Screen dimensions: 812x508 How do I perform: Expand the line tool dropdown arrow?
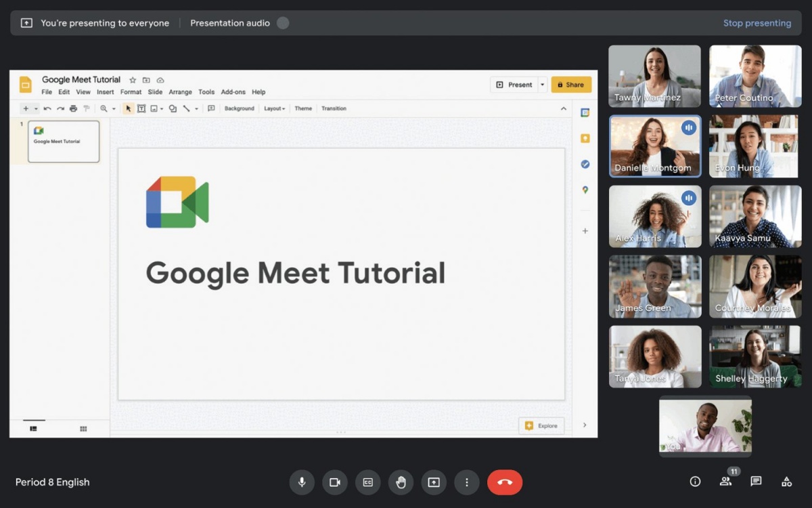coord(196,108)
